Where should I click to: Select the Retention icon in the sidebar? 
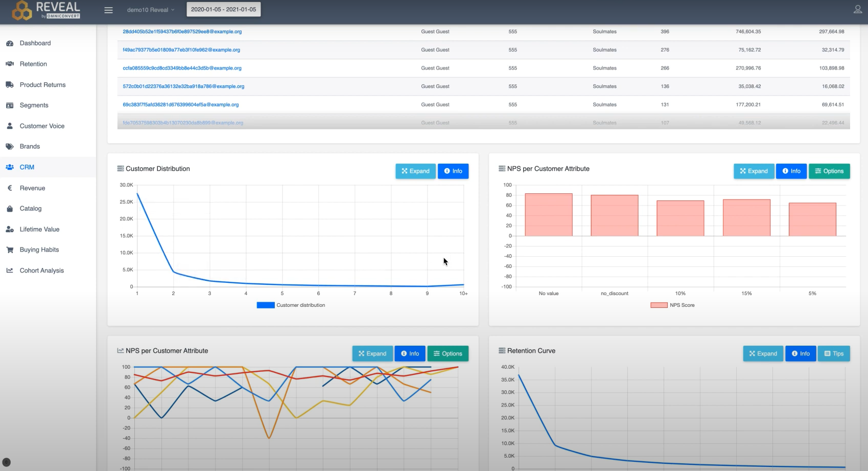pos(9,63)
